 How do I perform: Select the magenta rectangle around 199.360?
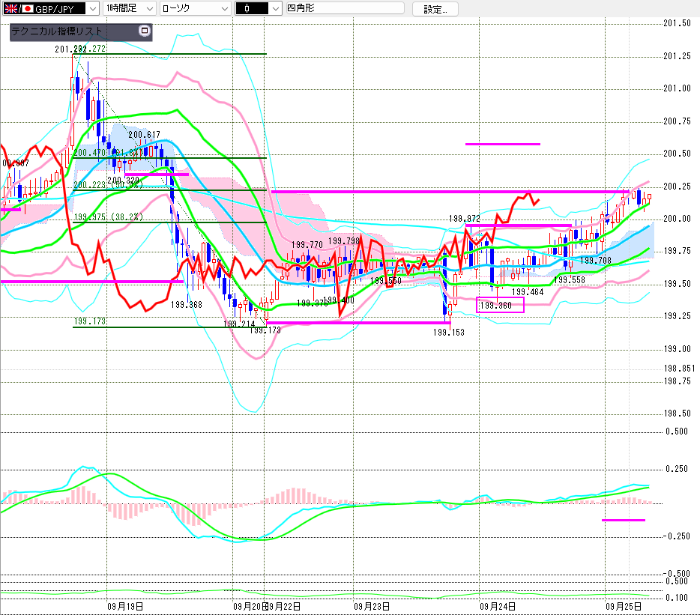(x=500, y=305)
